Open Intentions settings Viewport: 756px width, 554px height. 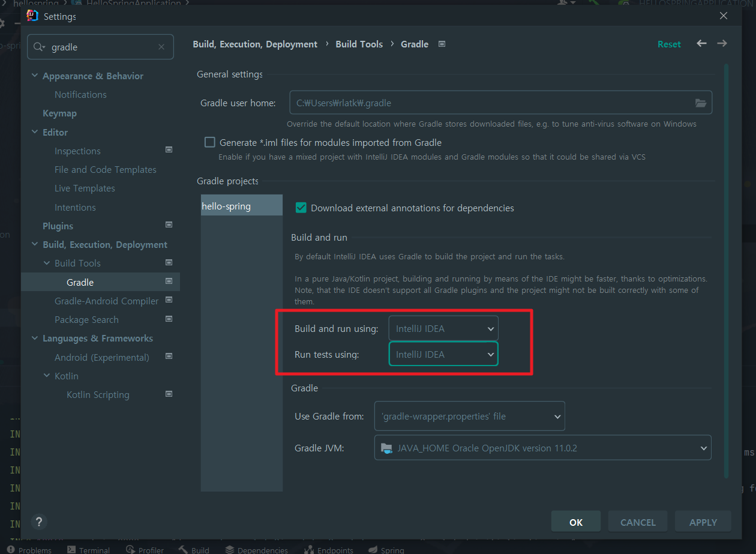pos(75,207)
